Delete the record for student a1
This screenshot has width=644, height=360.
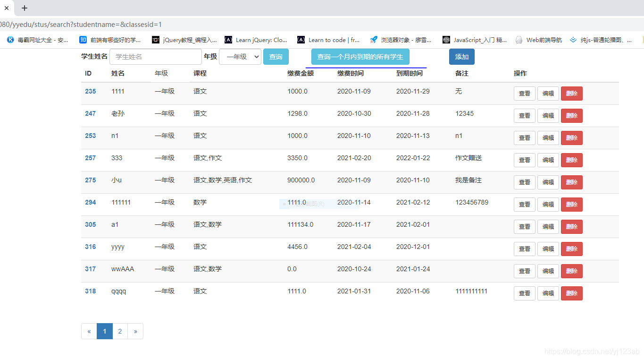point(572,227)
